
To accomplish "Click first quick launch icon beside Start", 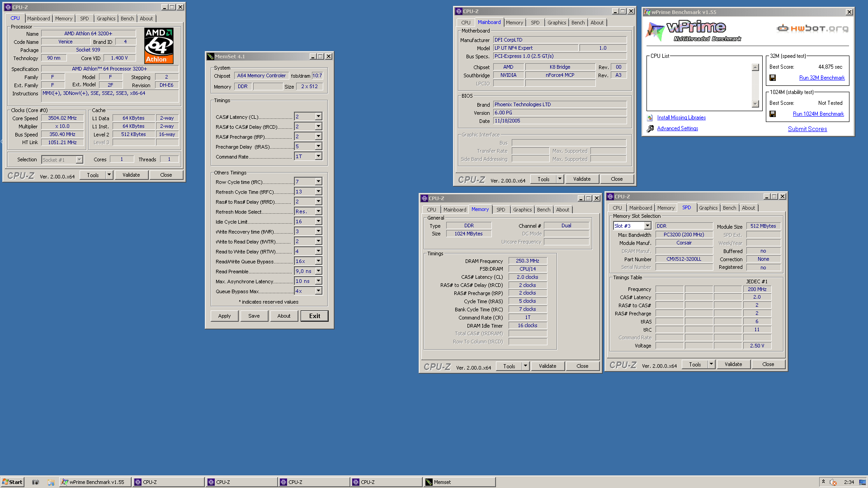I will click(x=36, y=482).
